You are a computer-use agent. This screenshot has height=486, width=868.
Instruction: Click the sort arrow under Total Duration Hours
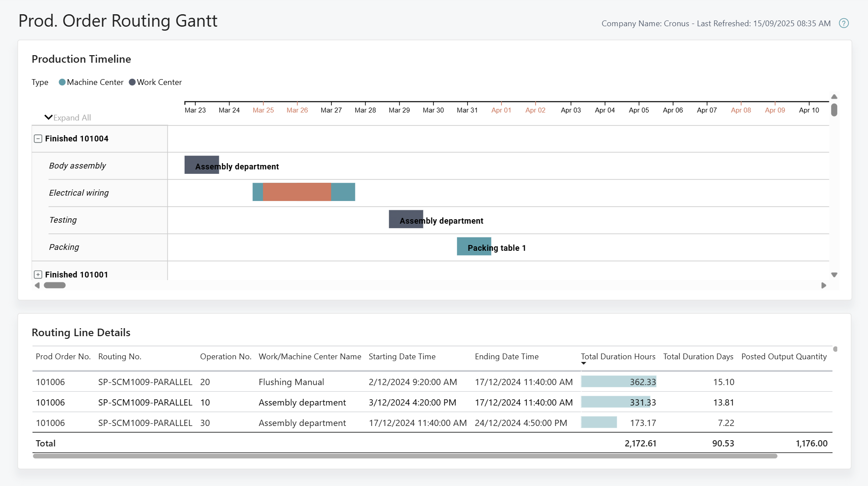(x=584, y=363)
